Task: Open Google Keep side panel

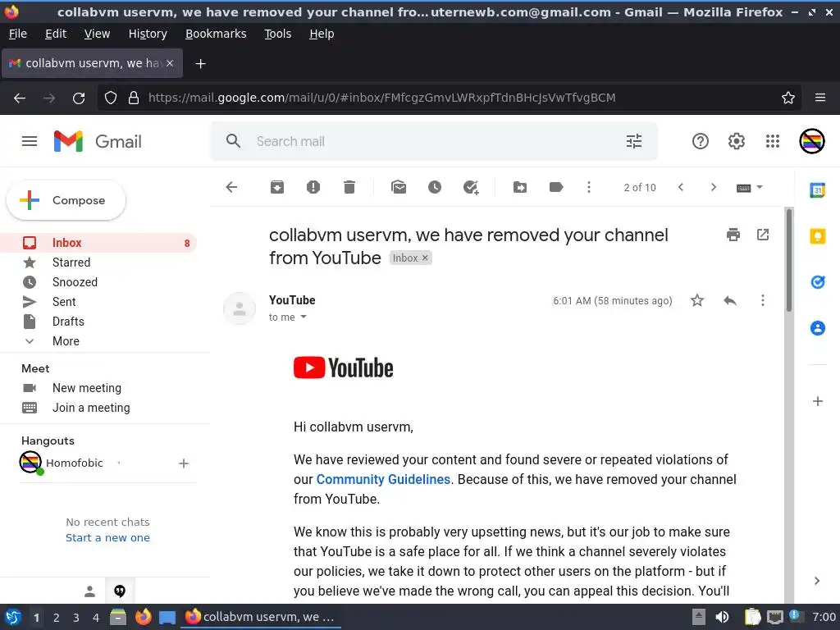Action: tap(818, 236)
